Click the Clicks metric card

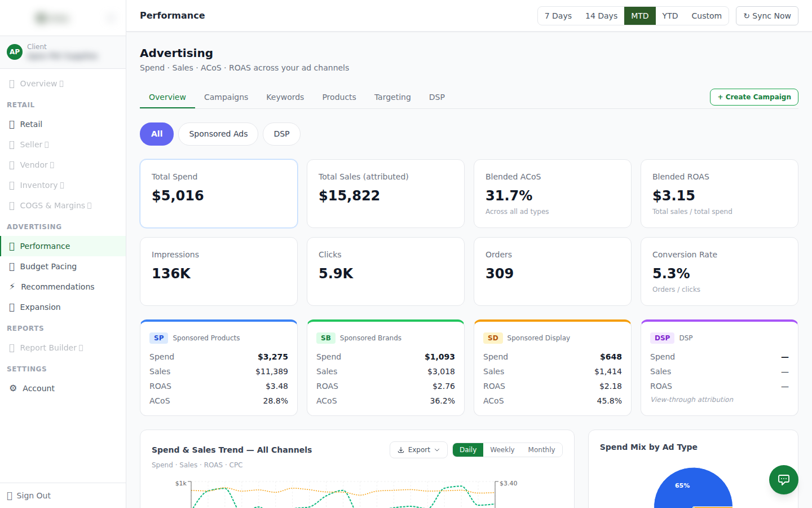(x=386, y=271)
